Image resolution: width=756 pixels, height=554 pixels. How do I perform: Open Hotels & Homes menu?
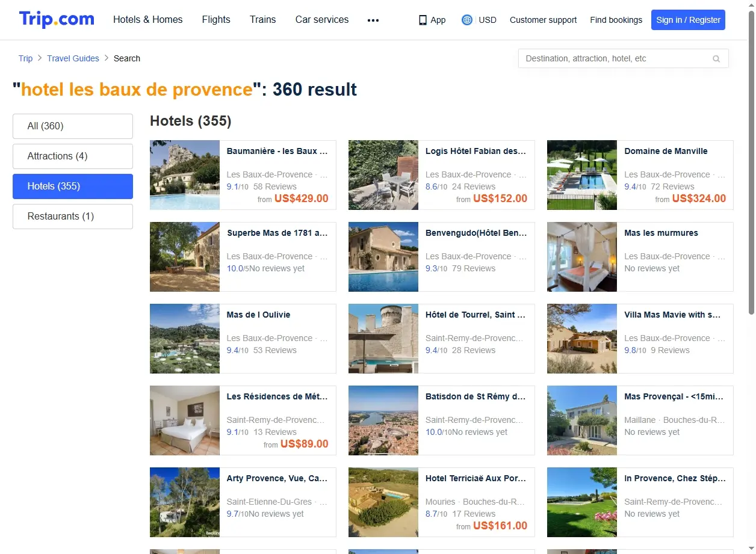click(x=148, y=19)
